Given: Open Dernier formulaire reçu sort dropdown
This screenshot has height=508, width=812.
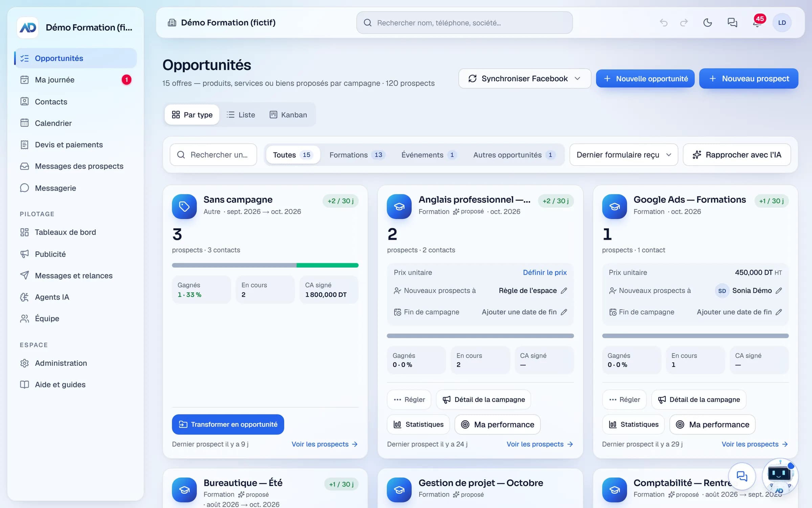Looking at the screenshot, I should pos(624,155).
